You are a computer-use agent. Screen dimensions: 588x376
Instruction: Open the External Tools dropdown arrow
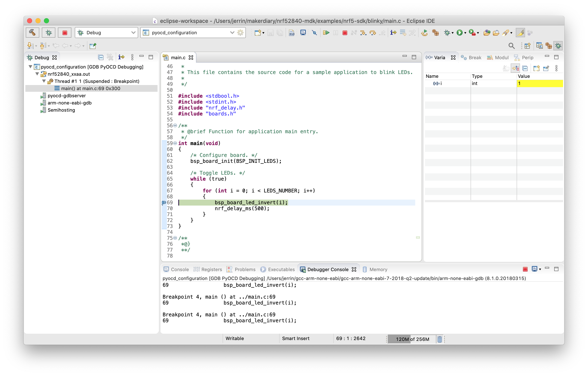(478, 33)
